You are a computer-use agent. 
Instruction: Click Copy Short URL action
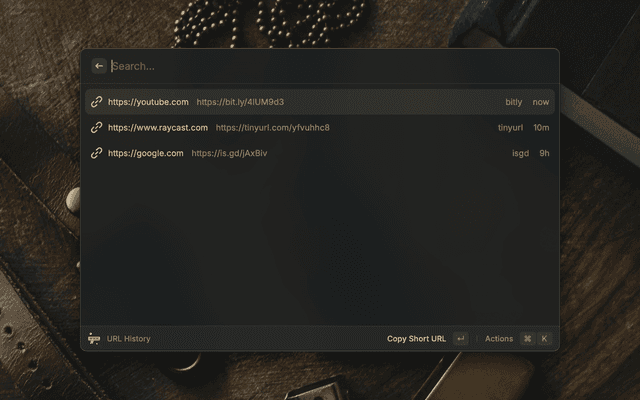(x=416, y=339)
